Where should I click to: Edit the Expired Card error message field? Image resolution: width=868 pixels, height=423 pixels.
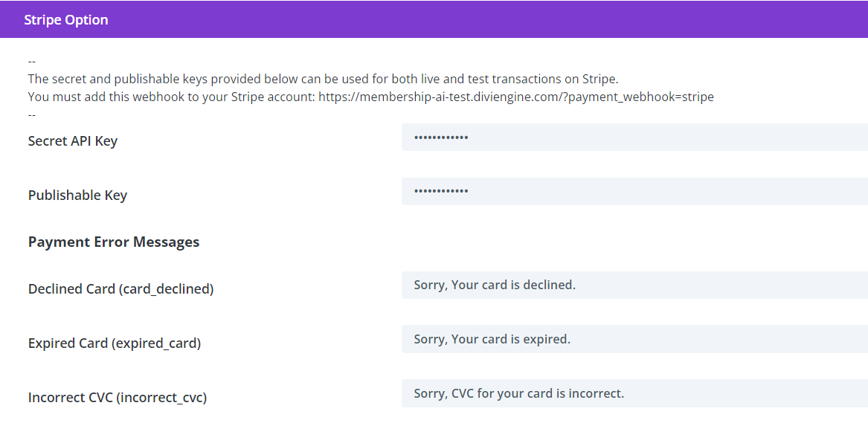coord(634,340)
